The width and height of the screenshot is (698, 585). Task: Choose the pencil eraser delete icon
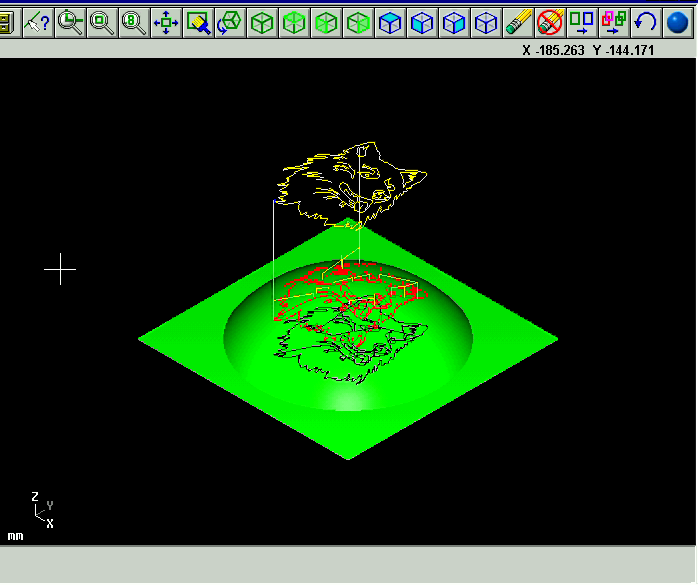tap(519, 22)
